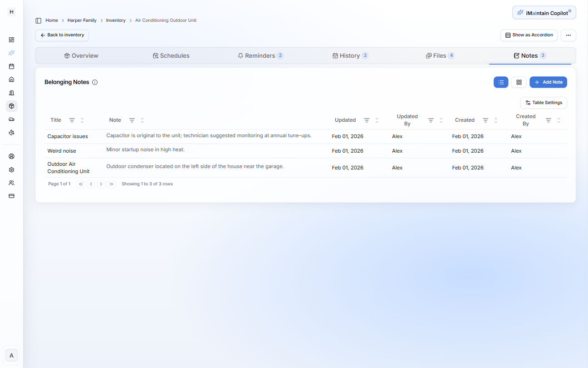Open the Vehicles car icon in the sidebar
The height and width of the screenshot is (368, 588).
[x=11, y=119]
